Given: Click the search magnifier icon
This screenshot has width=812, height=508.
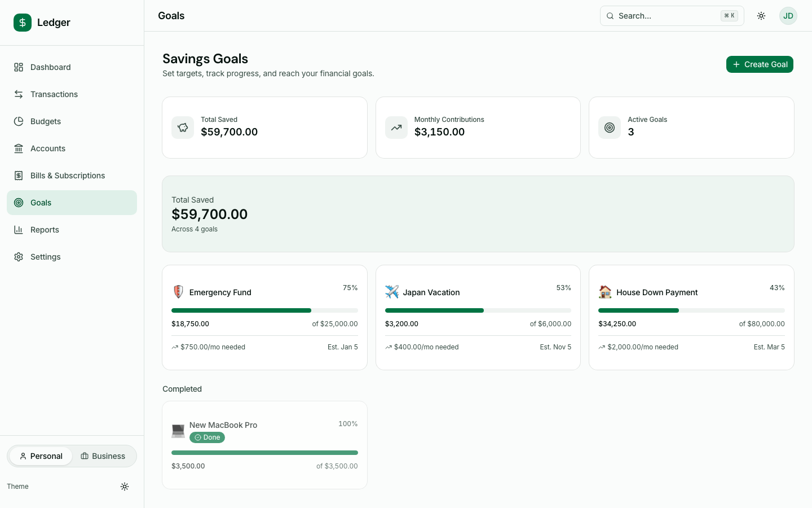Looking at the screenshot, I should pyautogui.click(x=610, y=16).
